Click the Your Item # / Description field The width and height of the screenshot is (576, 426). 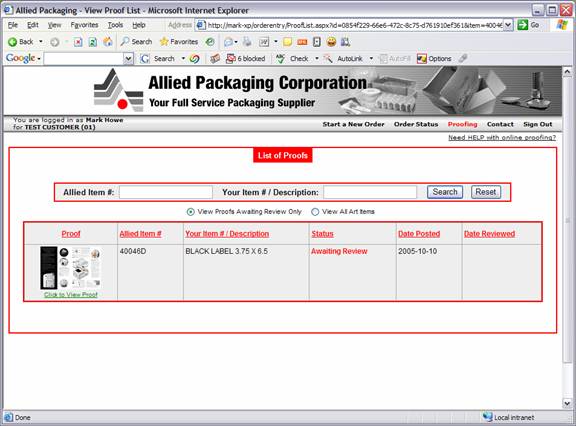(x=370, y=192)
